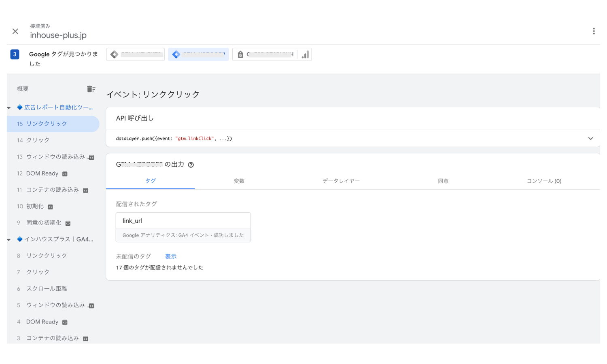Expand the API call dataLayer.push details chevron

[590, 138]
